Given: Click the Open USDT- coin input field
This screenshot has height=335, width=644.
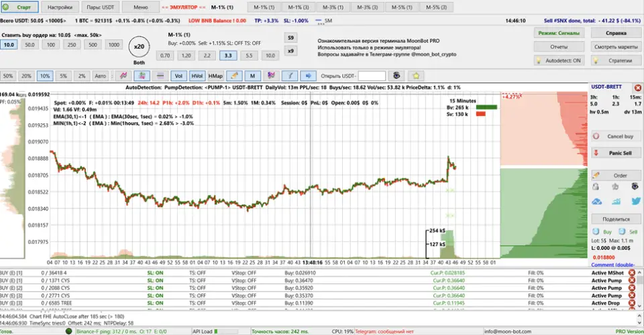Looking at the screenshot, I should (x=372, y=76).
